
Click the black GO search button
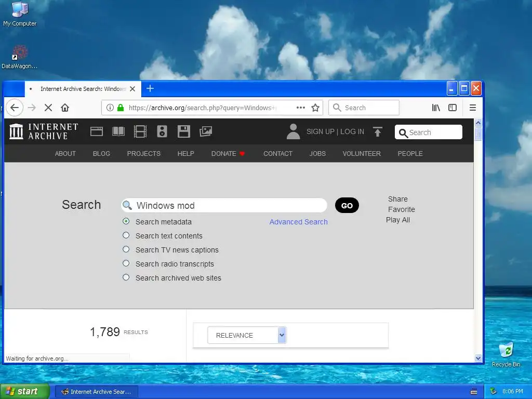tap(347, 206)
